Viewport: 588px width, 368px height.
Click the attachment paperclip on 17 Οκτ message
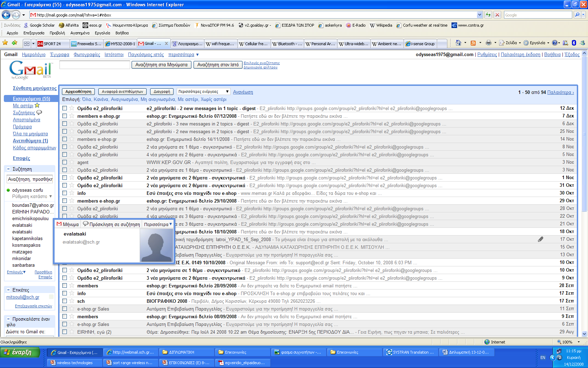(540, 239)
